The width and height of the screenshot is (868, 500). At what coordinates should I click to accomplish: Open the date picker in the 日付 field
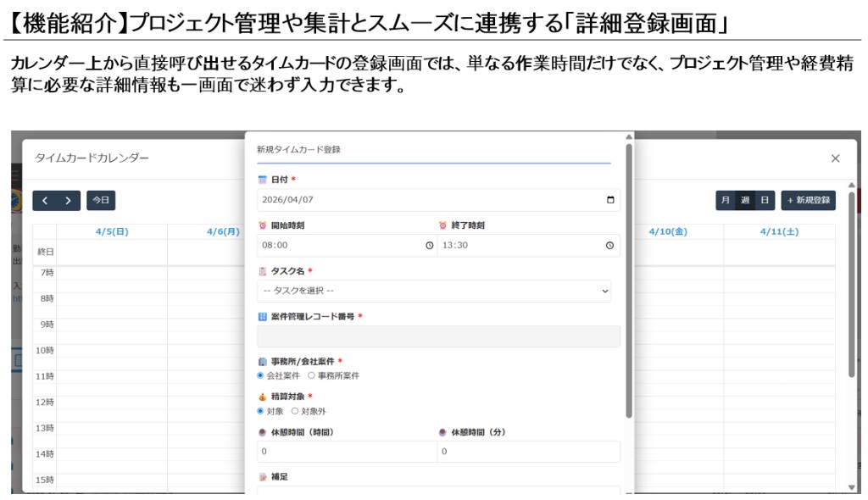610,199
